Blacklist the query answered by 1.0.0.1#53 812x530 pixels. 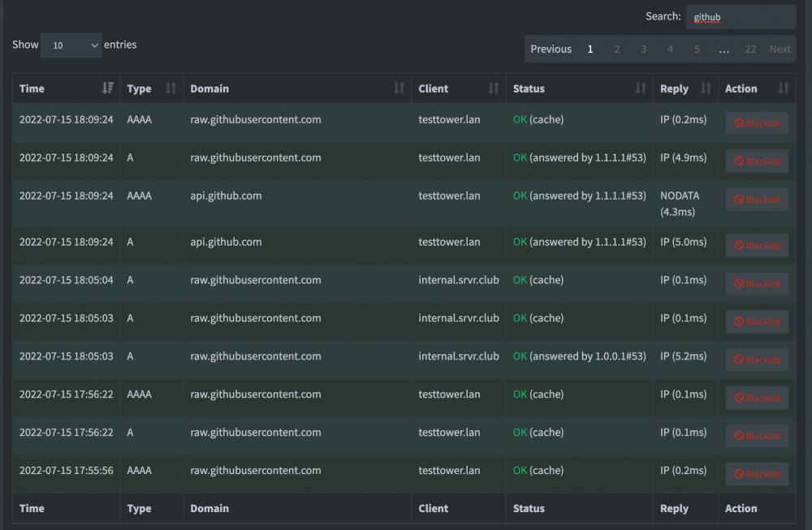(757, 360)
